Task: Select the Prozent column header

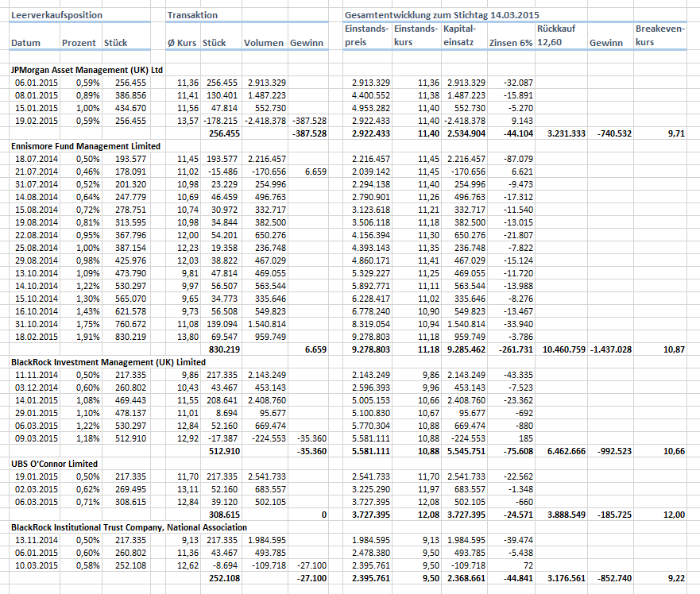Action: 79,43
